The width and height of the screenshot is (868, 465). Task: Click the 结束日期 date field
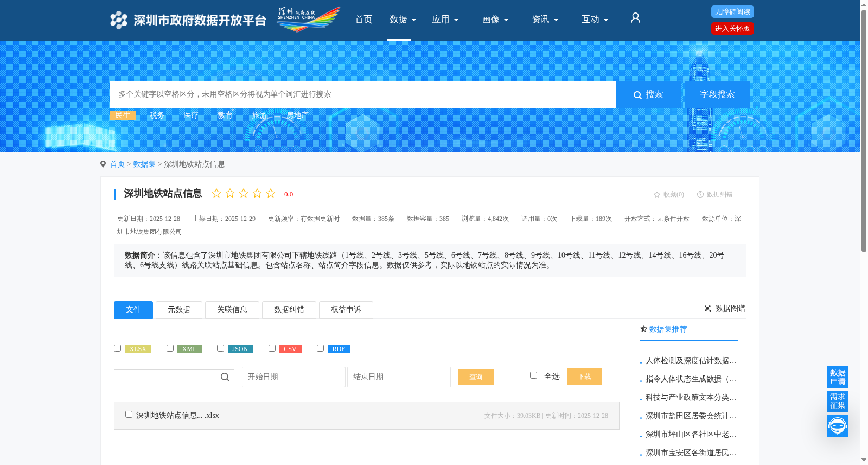tap(399, 377)
